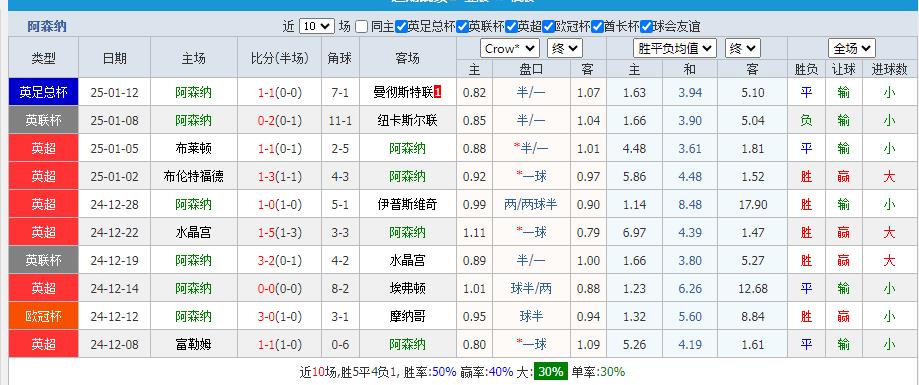The image size is (919, 385).
Task: Uncheck the 欧冠杯 filter checkbox
Action: [x=548, y=26]
